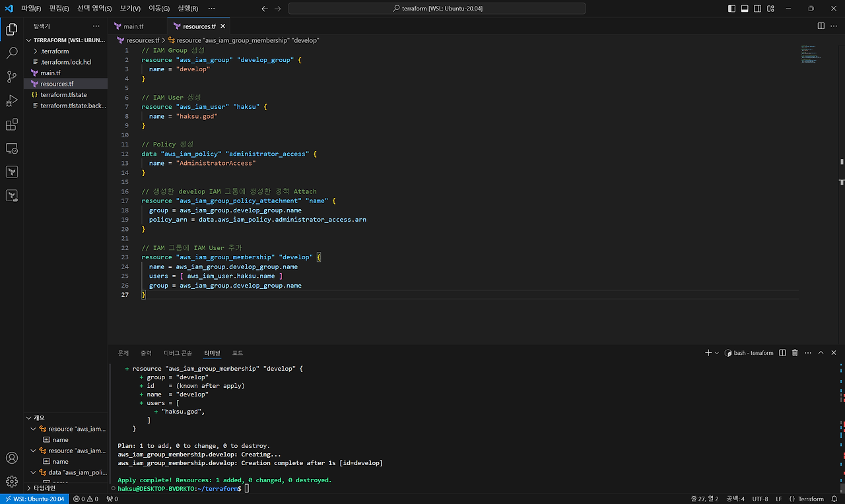The width and height of the screenshot is (845, 504).
Task: Open the 보기(V) View menu
Action: [130, 9]
